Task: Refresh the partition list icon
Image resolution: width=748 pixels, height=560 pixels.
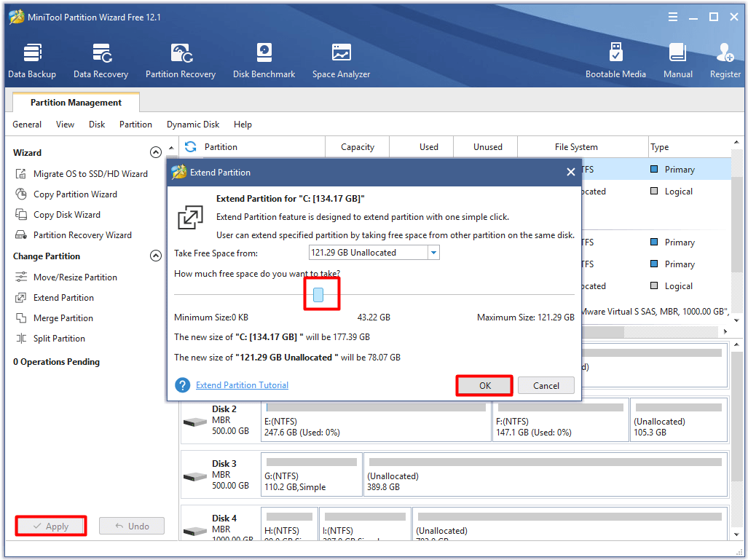Action: 191,147
